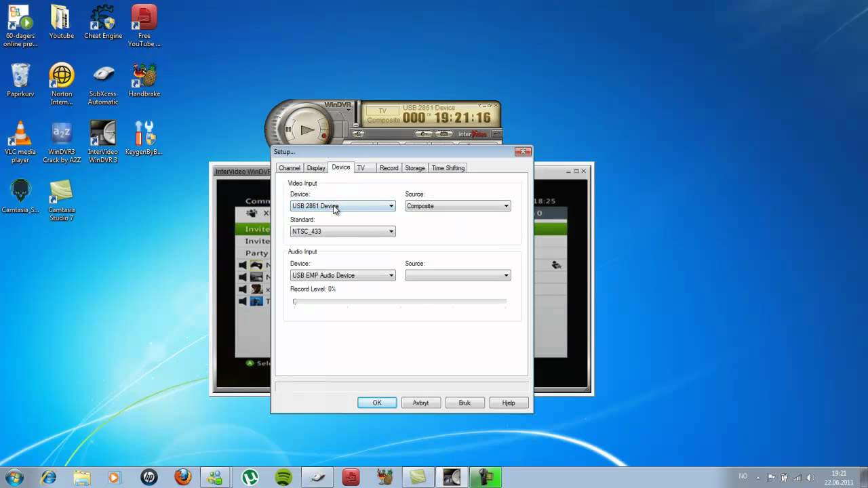Open the USB EMP Audio Device dropdown

pyautogui.click(x=342, y=275)
